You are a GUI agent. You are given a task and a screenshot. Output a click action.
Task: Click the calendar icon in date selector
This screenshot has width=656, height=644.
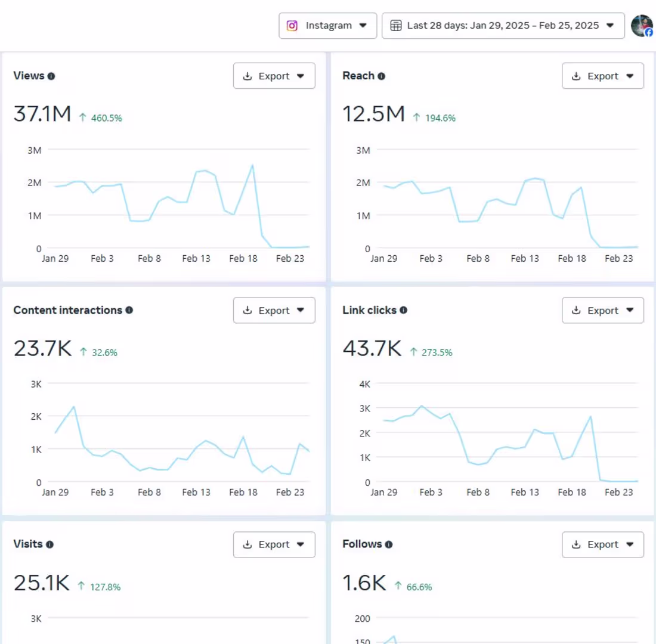point(396,26)
